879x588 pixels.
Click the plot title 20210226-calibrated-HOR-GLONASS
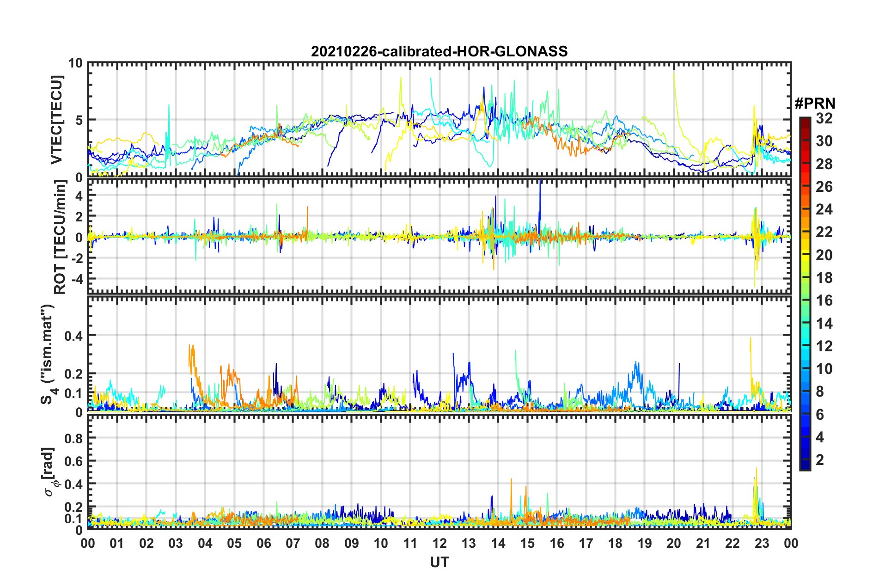pyautogui.click(x=439, y=51)
